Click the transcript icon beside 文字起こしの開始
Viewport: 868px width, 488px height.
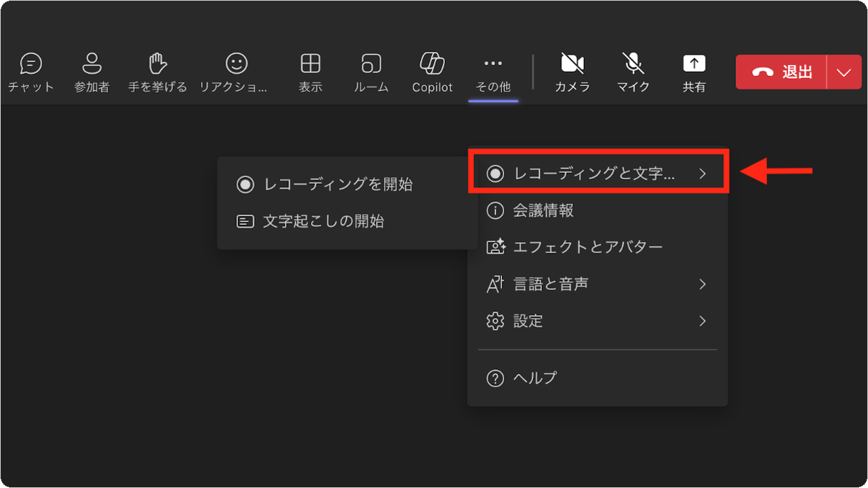245,221
